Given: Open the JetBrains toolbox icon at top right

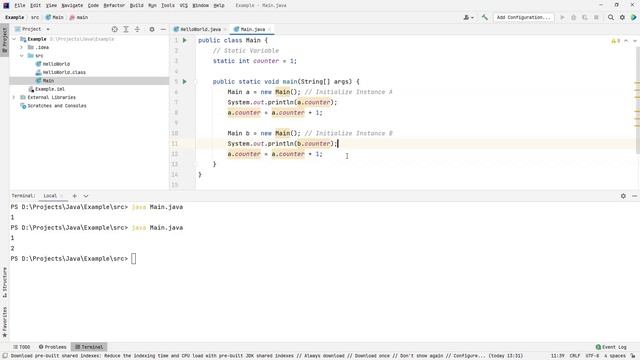Looking at the screenshot, I should (633, 18).
